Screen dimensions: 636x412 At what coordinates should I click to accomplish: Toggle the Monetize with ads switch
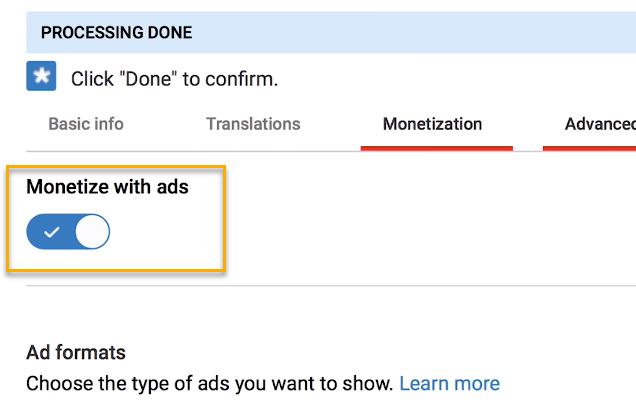[x=68, y=232]
